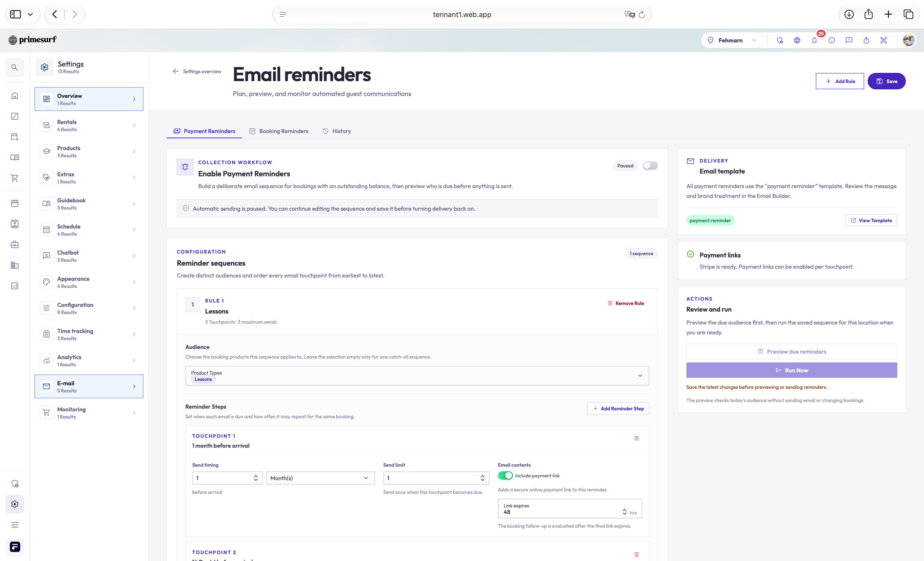
Task: Click the notifications bell with the 25 badge
Action: (x=815, y=40)
